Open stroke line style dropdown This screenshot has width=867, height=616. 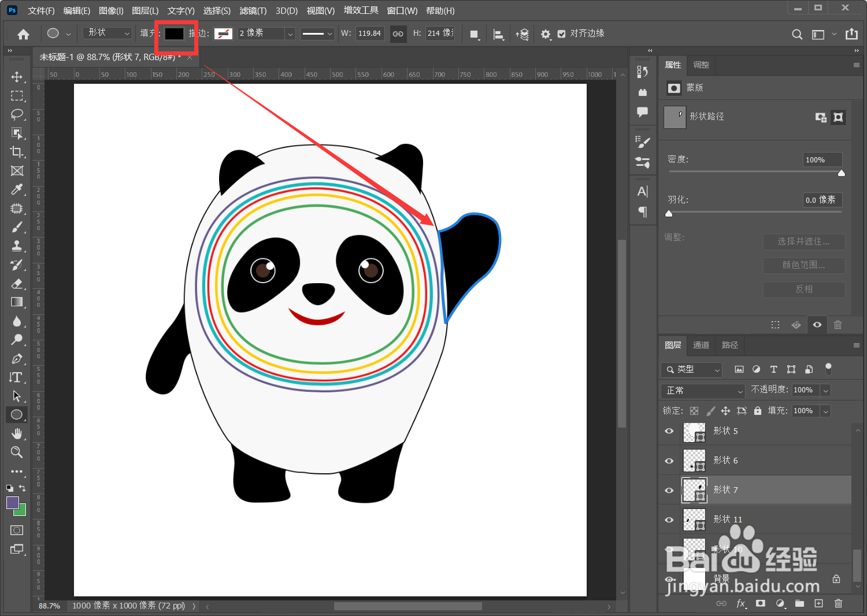[x=317, y=34]
